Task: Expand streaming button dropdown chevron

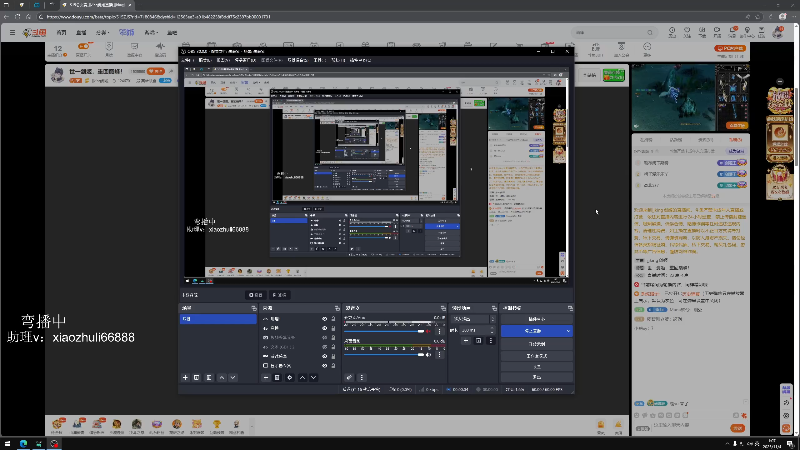Action: [568, 331]
